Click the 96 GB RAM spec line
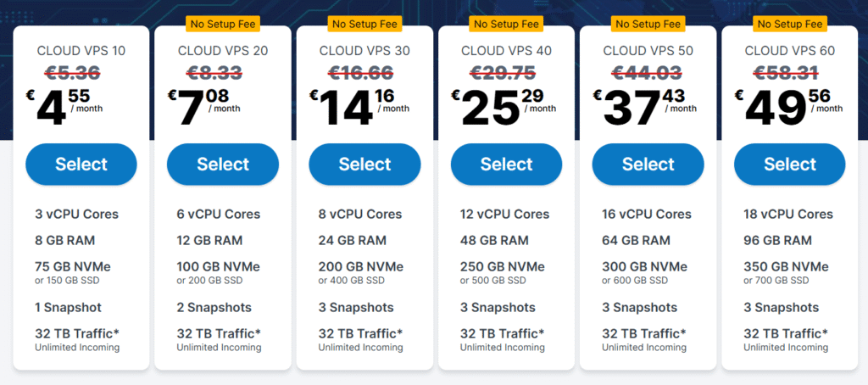 778,241
